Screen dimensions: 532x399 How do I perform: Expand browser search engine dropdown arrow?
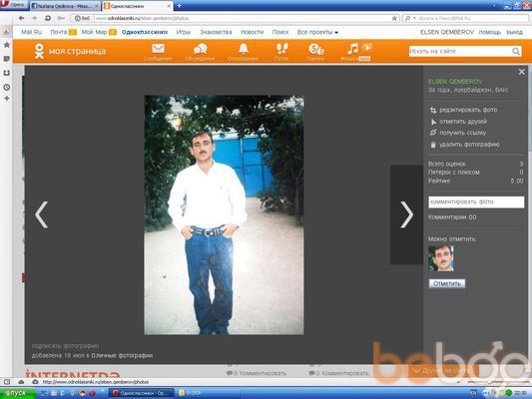coord(414,18)
